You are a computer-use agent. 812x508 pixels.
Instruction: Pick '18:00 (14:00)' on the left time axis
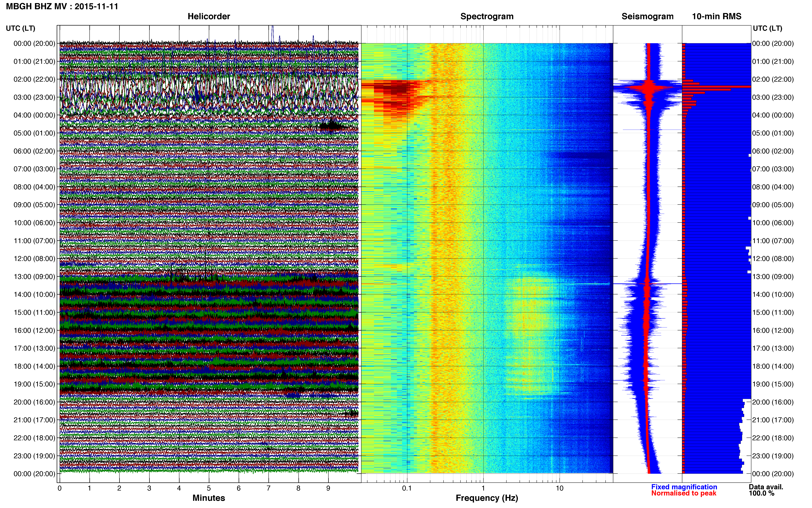34,366
